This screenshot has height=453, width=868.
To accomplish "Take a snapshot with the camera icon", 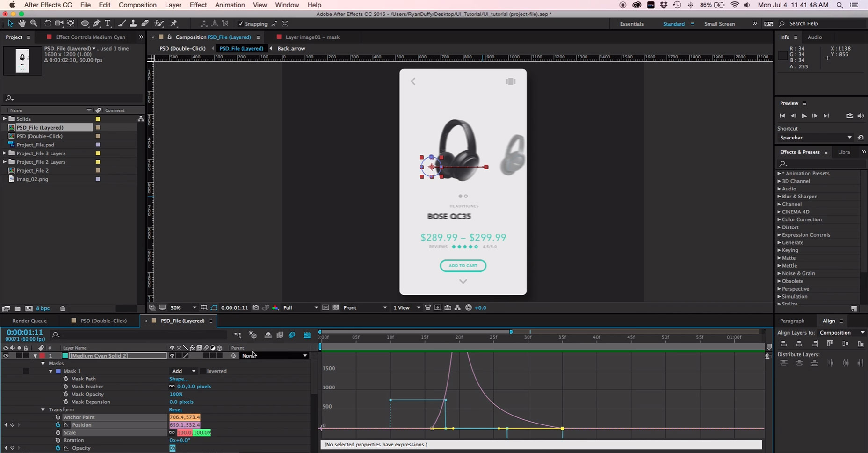I will click(255, 307).
